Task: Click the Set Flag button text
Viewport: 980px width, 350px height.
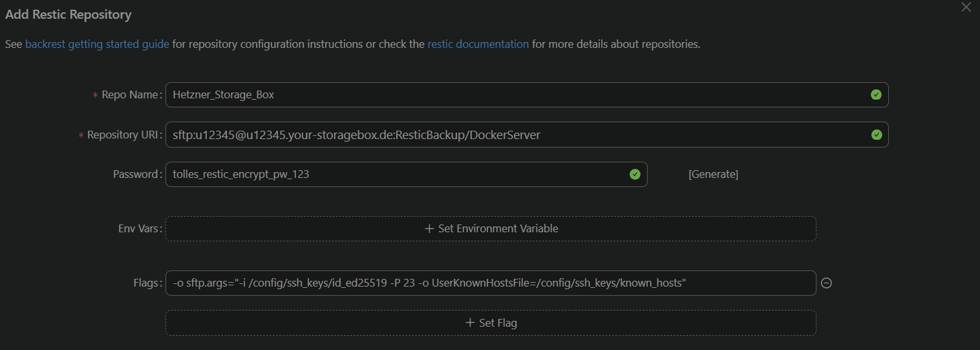Action: pos(497,323)
